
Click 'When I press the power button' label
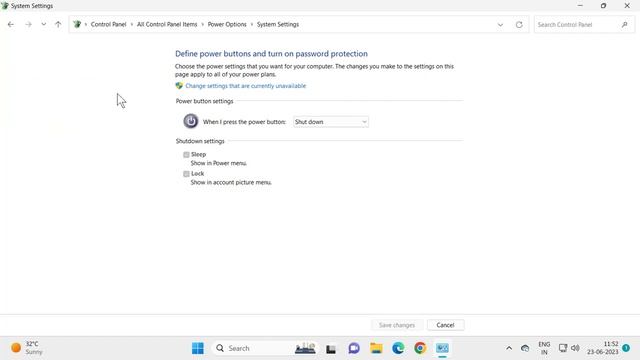pyautogui.click(x=244, y=122)
